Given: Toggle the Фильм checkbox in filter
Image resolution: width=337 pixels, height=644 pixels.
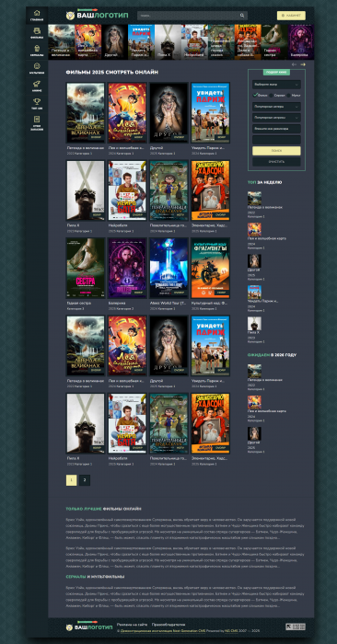Looking at the screenshot, I should click(255, 95).
